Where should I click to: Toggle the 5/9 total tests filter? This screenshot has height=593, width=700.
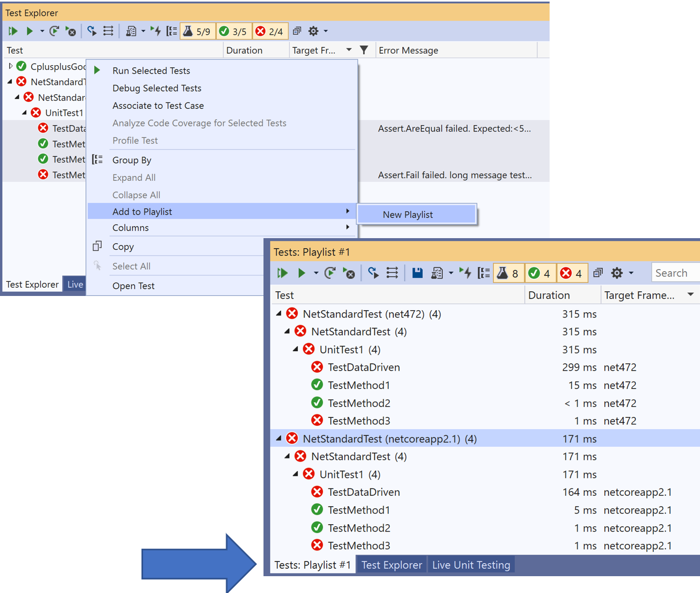pos(197,32)
